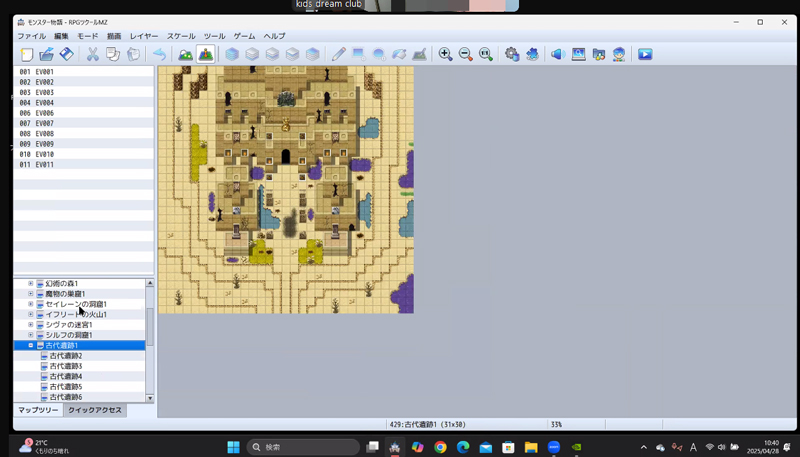
Task: Toggle the Event editing mode icon
Action: point(206,54)
